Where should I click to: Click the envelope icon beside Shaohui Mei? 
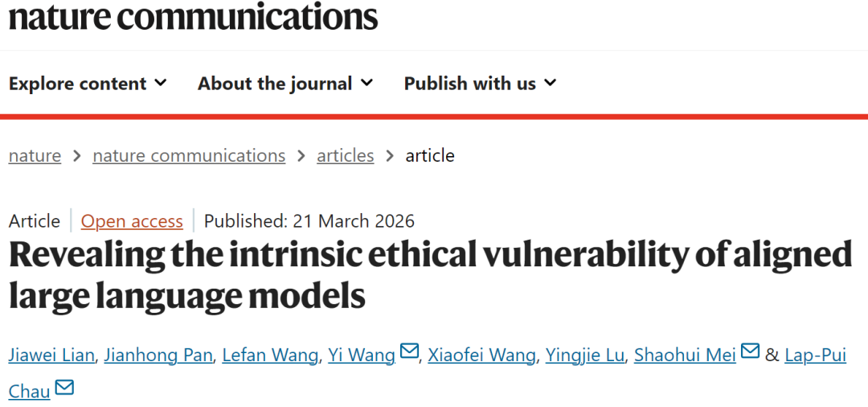click(750, 352)
